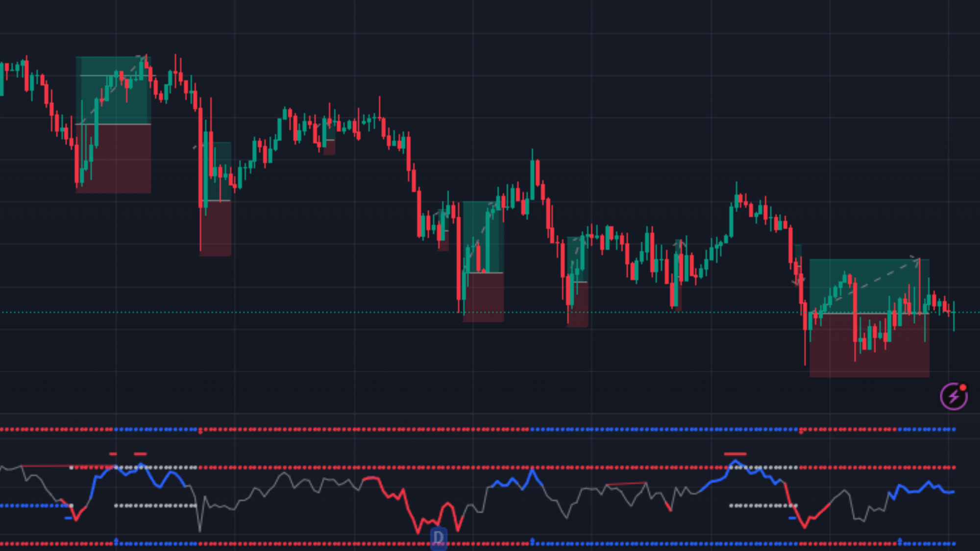Click the dashed arrow inside the rightmost position
The width and height of the screenshot is (980, 551).
click(x=877, y=280)
